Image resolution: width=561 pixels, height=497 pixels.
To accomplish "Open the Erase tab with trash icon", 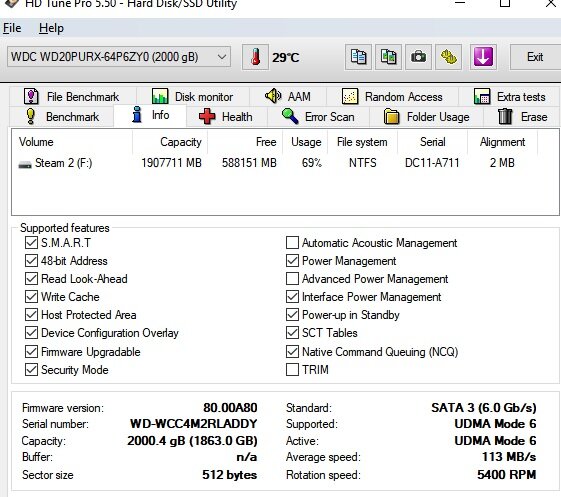I will pyautogui.click(x=522, y=117).
